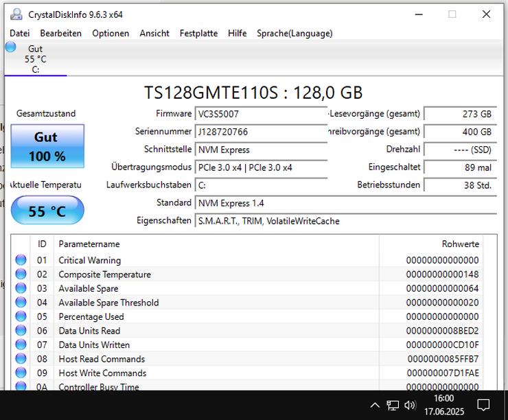The height and width of the screenshot is (420, 508).
Task: Click the Drehzahl value ---- (SSD)
Action: (x=461, y=150)
